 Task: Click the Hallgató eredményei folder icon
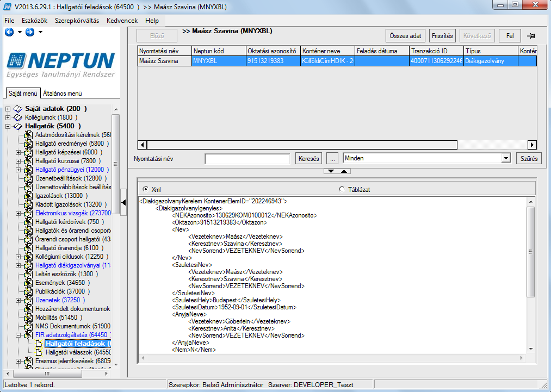[28, 144]
